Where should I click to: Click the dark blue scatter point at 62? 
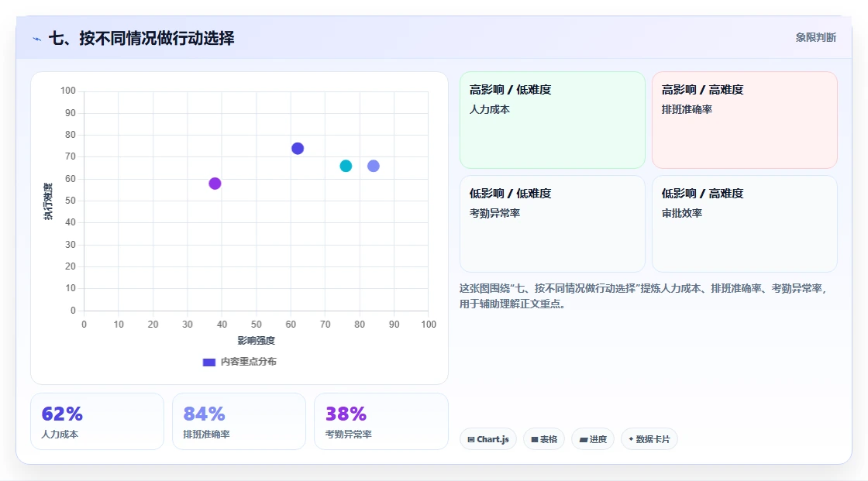click(298, 149)
